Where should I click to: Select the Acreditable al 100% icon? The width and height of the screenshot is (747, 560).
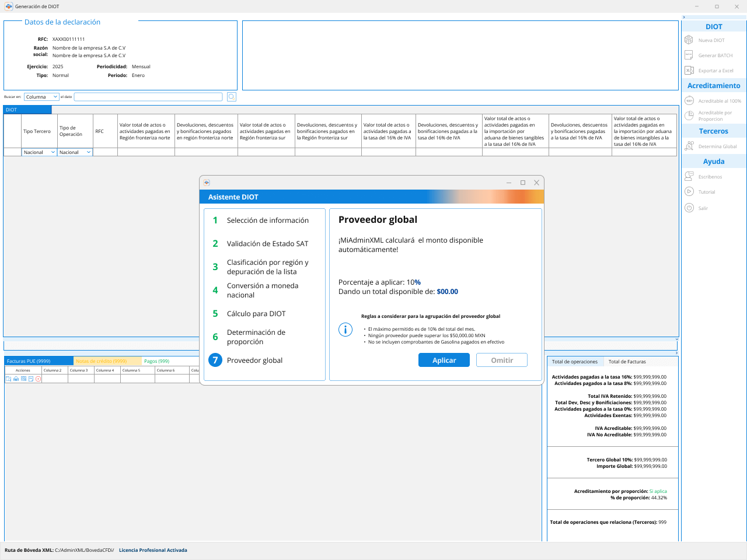pyautogui.click(x=689, y=101)
